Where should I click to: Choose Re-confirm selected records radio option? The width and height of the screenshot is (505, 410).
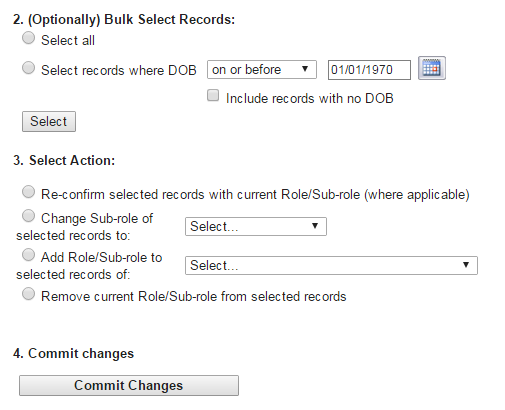point(28,192)
